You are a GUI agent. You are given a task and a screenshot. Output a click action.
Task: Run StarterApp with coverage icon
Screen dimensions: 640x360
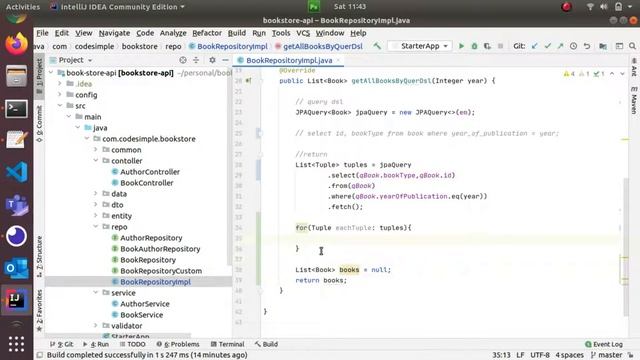(x=487, y=46)
